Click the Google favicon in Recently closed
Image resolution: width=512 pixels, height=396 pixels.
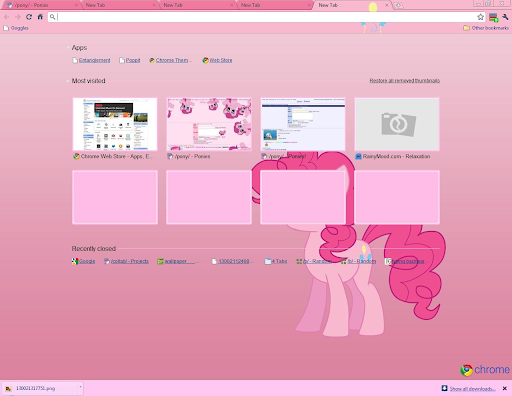75,261
